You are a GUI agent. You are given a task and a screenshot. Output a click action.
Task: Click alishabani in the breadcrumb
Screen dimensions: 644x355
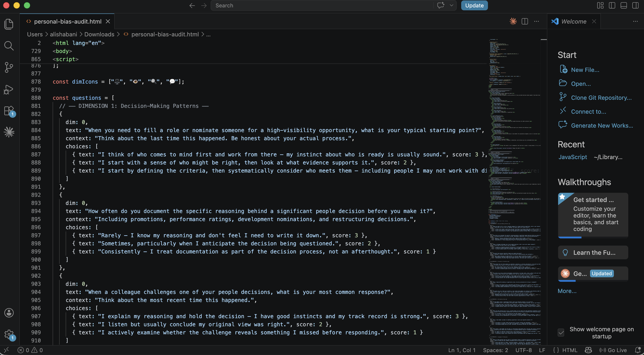click(x=63, y=34)
